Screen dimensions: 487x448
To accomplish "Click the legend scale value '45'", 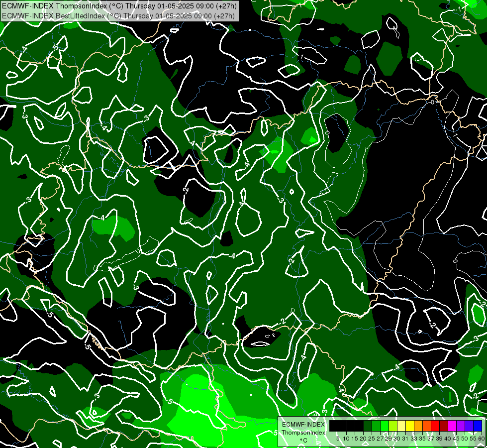I will coord(456,439).
